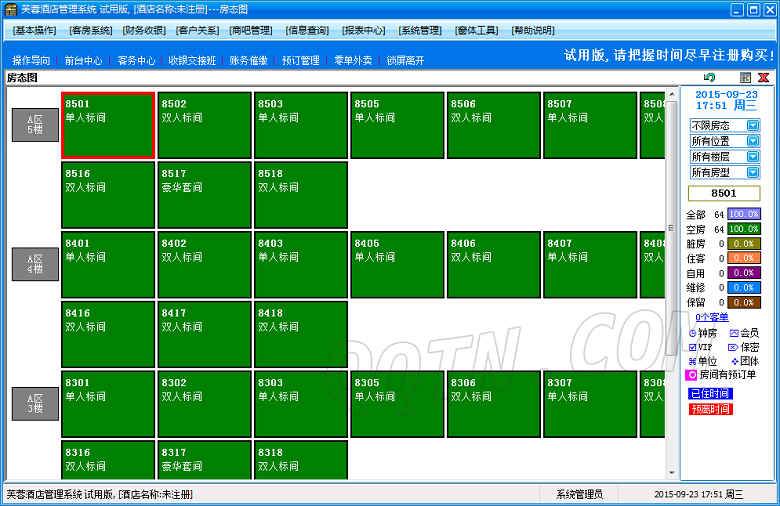Close the 房态图 panel with red X
Image resolution: width=780 pixels, height=506 pixels.
click(x=764, y=78)
